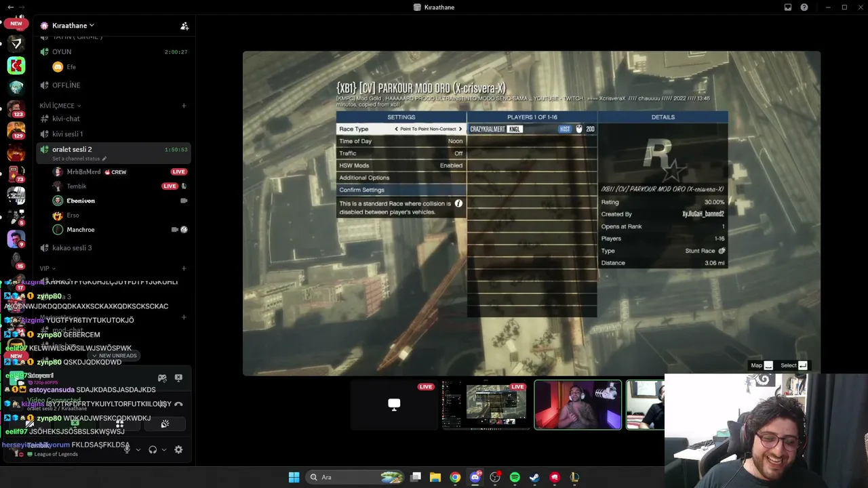Open the server with the 123 badge

pyautogui.click(x=16, y=108)
